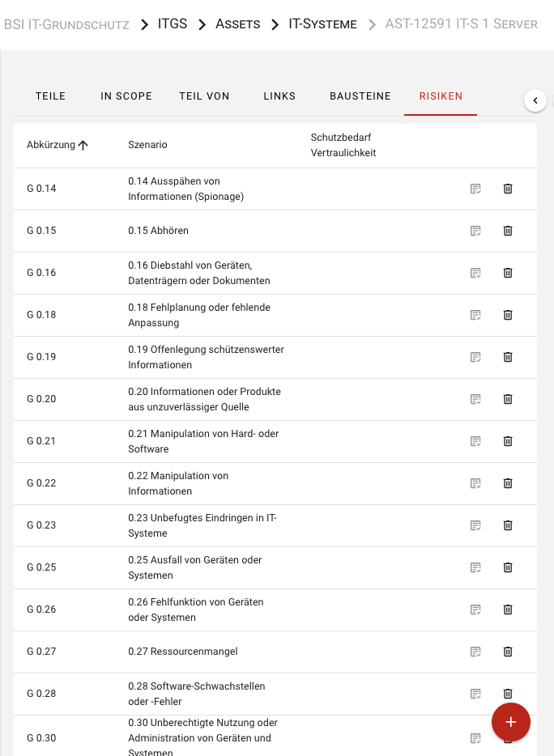Switch to the Teile tab
Viewport: 554px width, 756px height.
[x=50, y=96]
